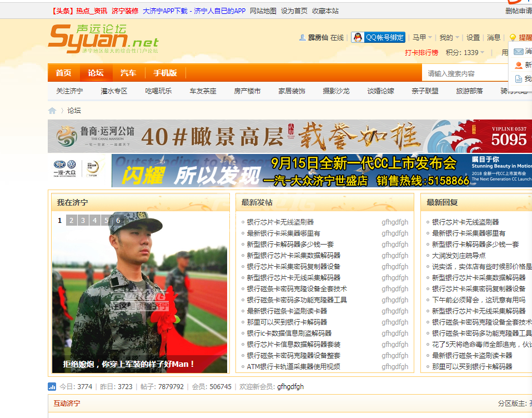Select the home house icon in breadcrumb
The image size is (532, 418).
click(53, 110)
